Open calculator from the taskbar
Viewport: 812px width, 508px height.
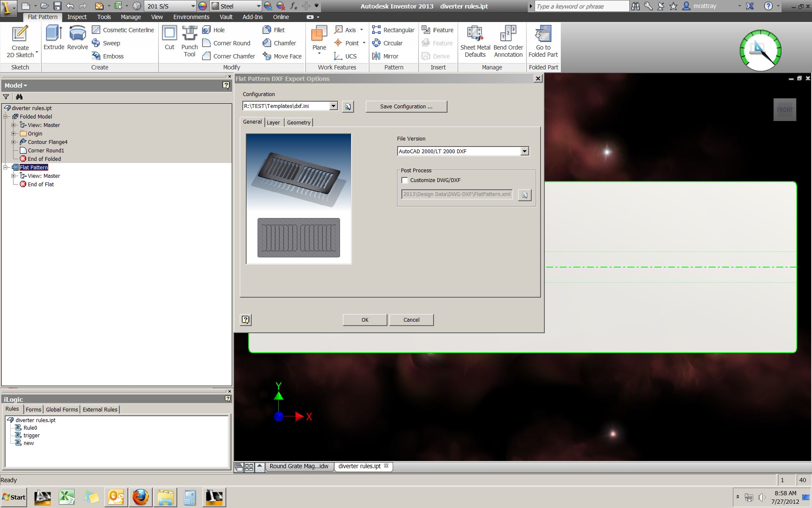pos(189,497)
